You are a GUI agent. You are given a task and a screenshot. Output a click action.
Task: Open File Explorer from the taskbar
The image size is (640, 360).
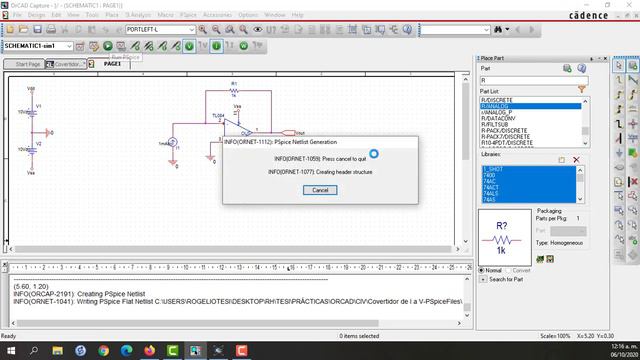58,351
